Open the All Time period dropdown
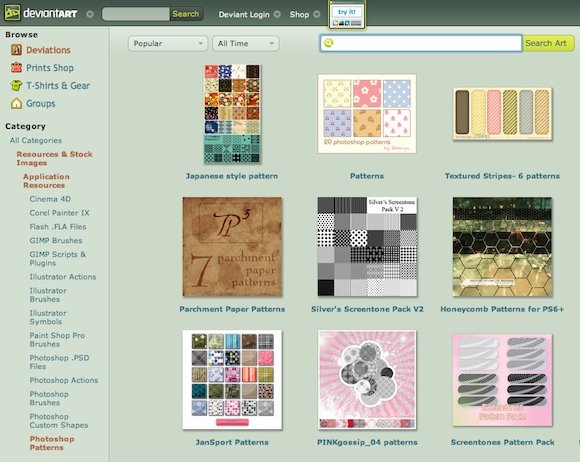Viewport: 580px width, 462px height. 246,44
